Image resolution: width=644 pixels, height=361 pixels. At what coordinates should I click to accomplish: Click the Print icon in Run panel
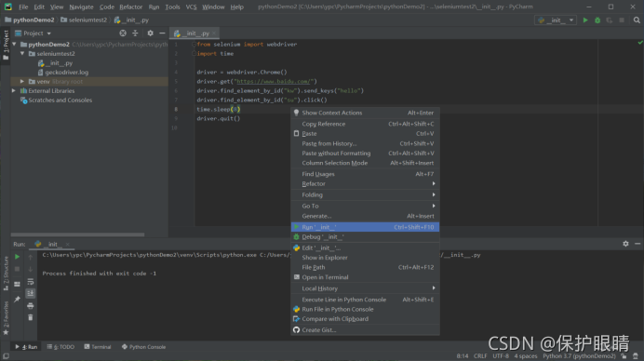point(31,305)
